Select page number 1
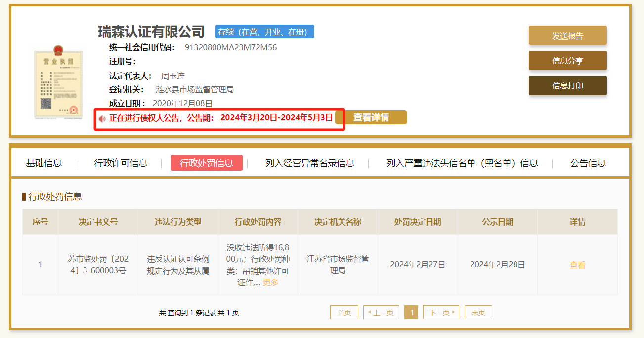Image resolution: width=644 pixels, height=338 pixels. [411, 313]
